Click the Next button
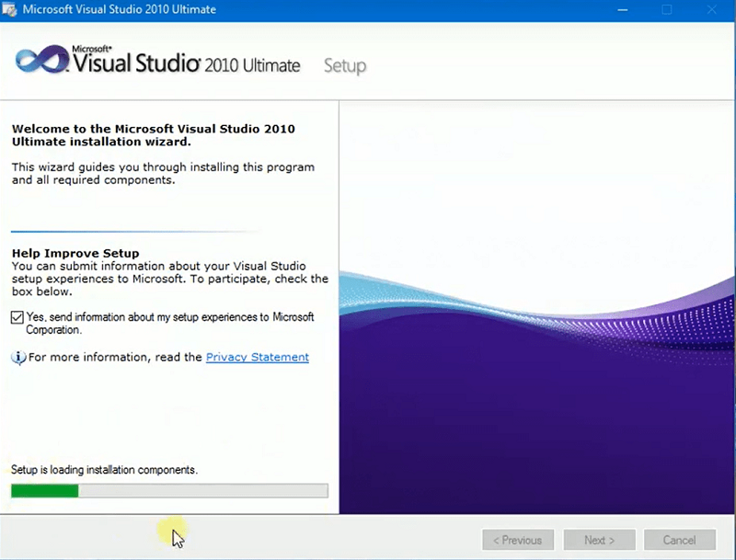736x560 pixels. [599, 540]
